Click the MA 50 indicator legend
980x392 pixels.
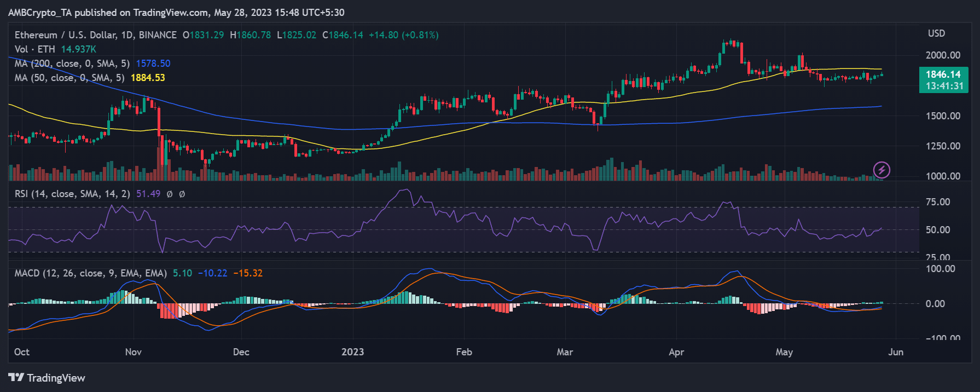pyautogui.click(x=69, y=78)
